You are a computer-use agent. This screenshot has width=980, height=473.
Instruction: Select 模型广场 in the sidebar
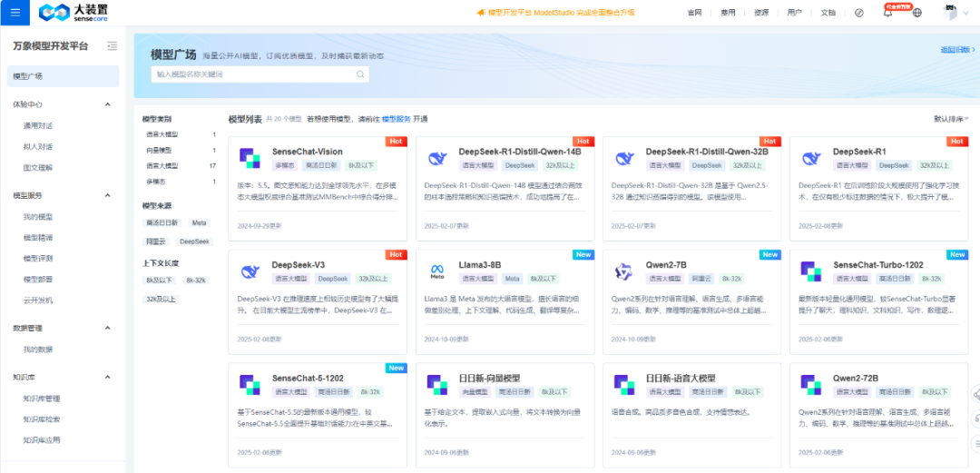pyautogui.click(x=64, y=76)
